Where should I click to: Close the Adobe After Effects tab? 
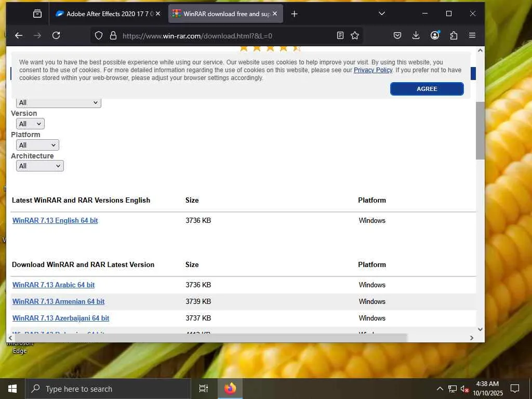pyautogui.click(x=158, y=14)
